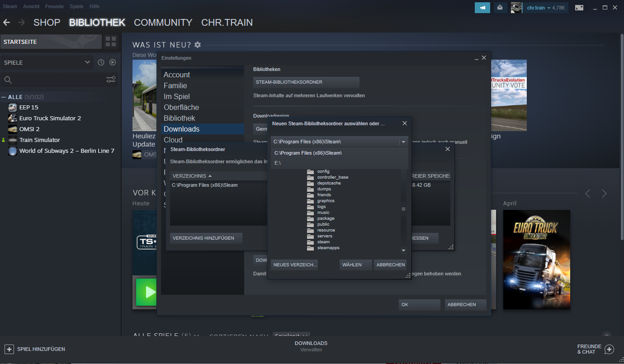This screenshot has height=364, width=624.
Task: Go back with the left arrow
Action: [7, 22]
